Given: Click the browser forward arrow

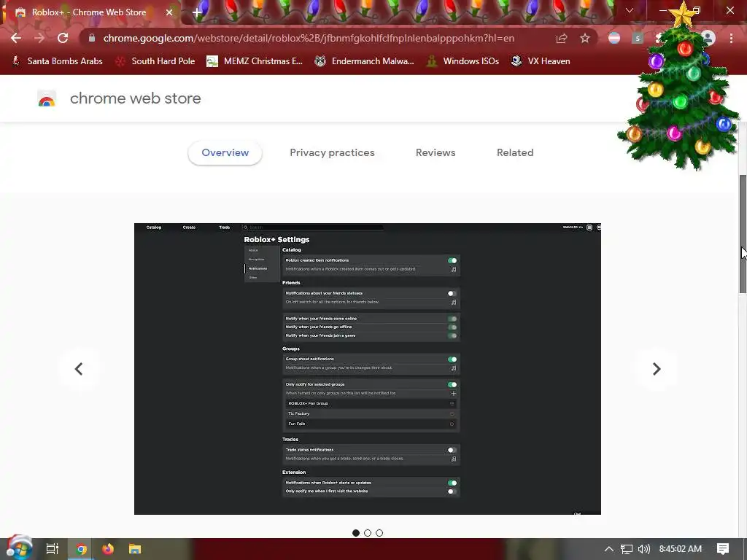Looking at the screenshot, I should tap(39, 38).
